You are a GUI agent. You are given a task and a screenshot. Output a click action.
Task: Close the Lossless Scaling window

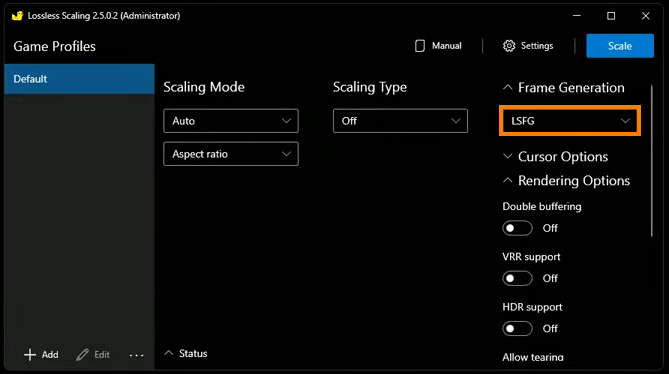tap(646, 16)
